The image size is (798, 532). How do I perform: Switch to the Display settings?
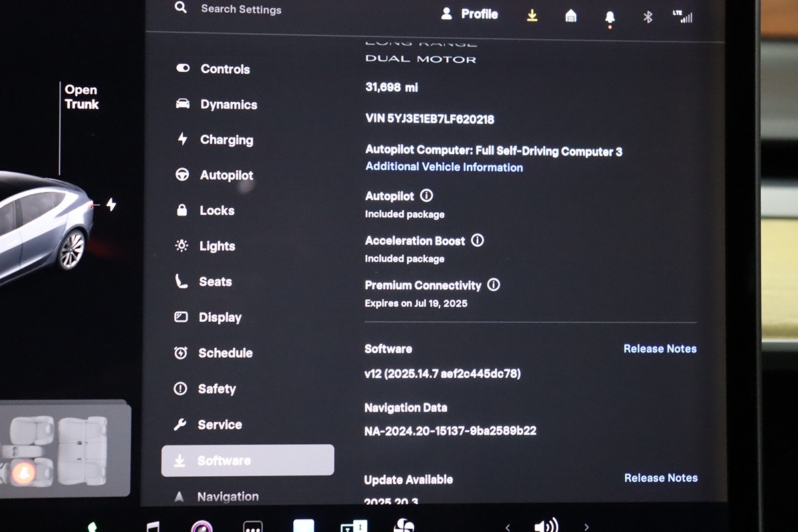coord(219,317)
